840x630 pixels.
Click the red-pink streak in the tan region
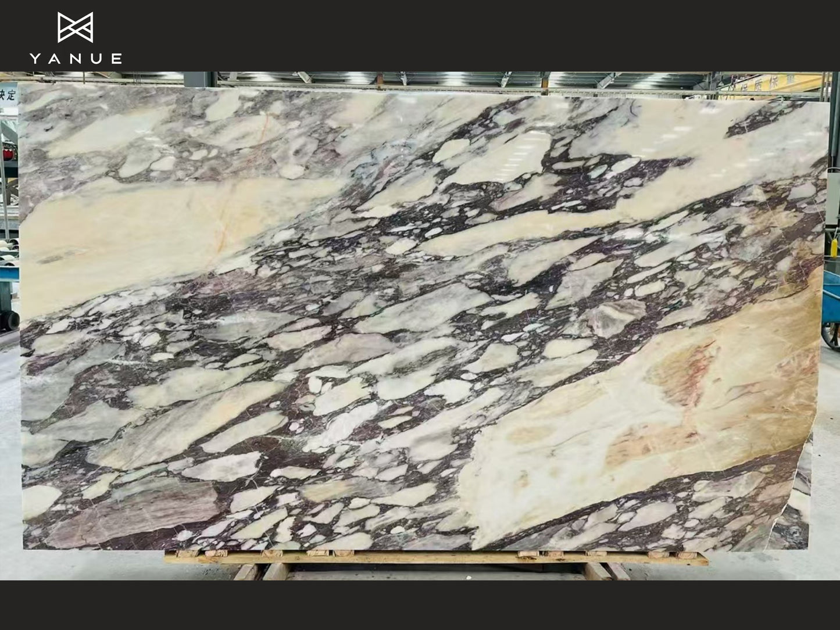(692, 372)
